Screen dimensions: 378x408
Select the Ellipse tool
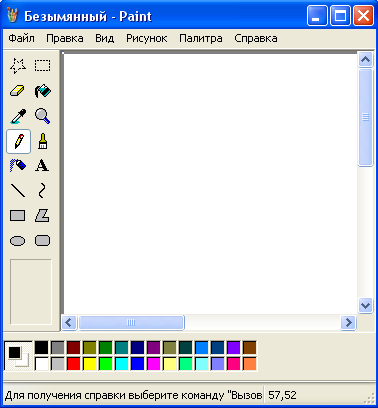pyautogui.click(x=18, y=241)
